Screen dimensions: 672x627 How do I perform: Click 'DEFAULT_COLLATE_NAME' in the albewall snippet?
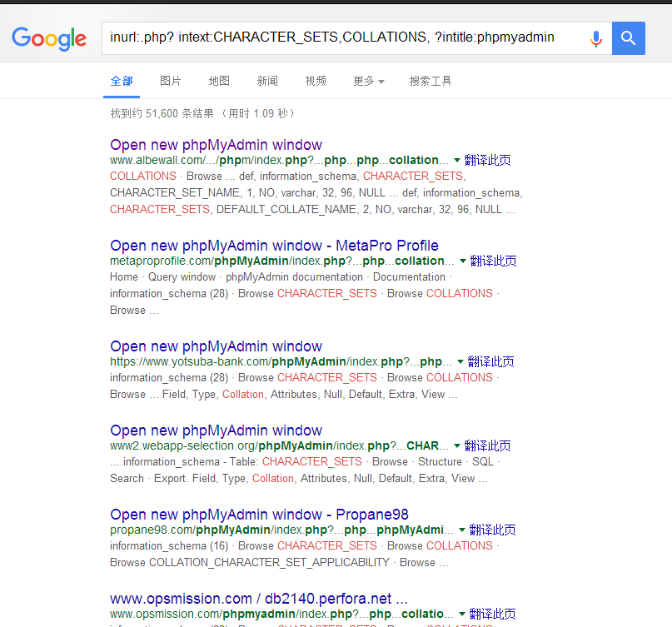click(x=286, y=210)
